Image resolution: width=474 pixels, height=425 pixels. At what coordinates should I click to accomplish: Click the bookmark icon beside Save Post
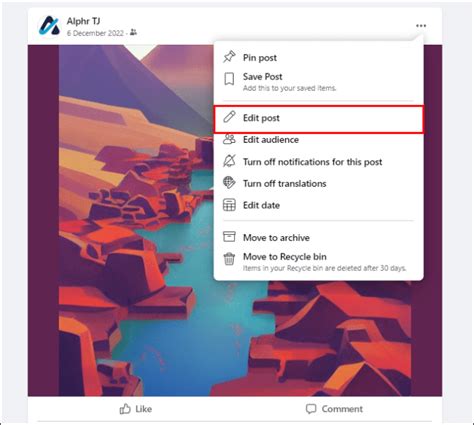[x=229, y=79]
